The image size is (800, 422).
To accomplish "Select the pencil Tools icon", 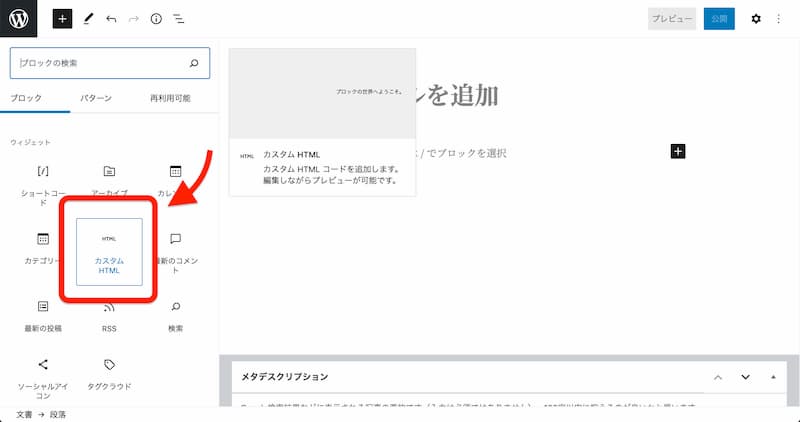I will tap(88, 19).
